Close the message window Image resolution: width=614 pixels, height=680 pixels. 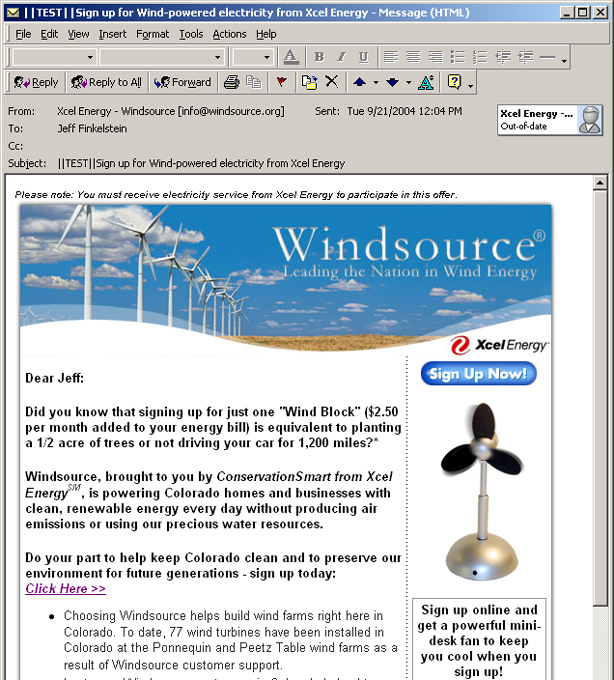(600, 13)
